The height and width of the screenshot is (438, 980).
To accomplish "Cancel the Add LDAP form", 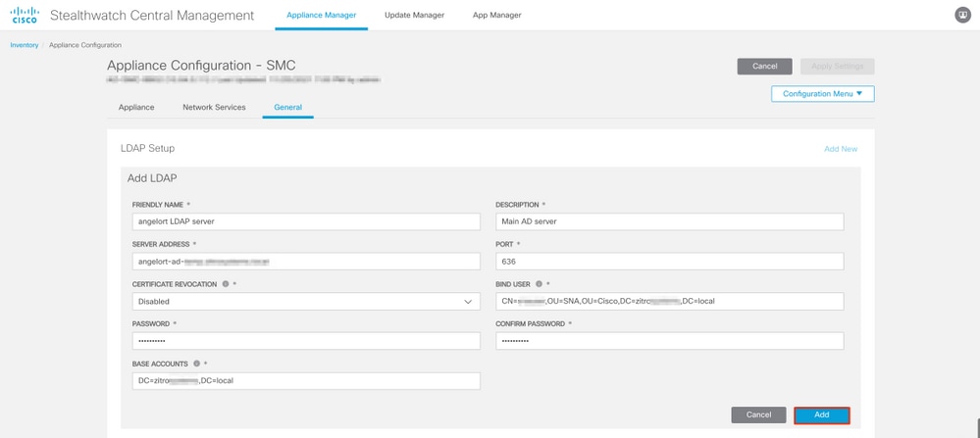I will point(758,415).
